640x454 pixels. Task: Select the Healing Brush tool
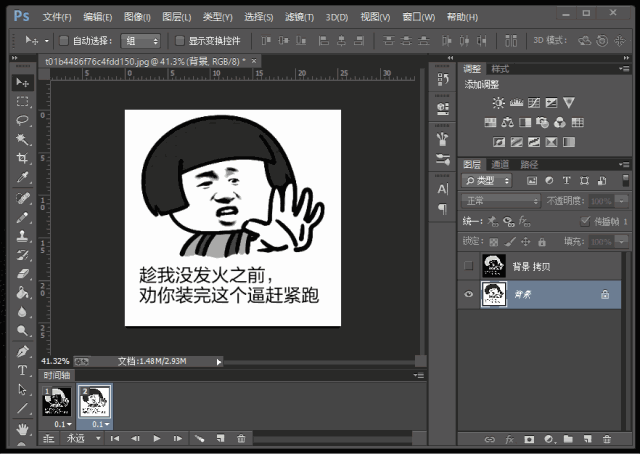22,198
